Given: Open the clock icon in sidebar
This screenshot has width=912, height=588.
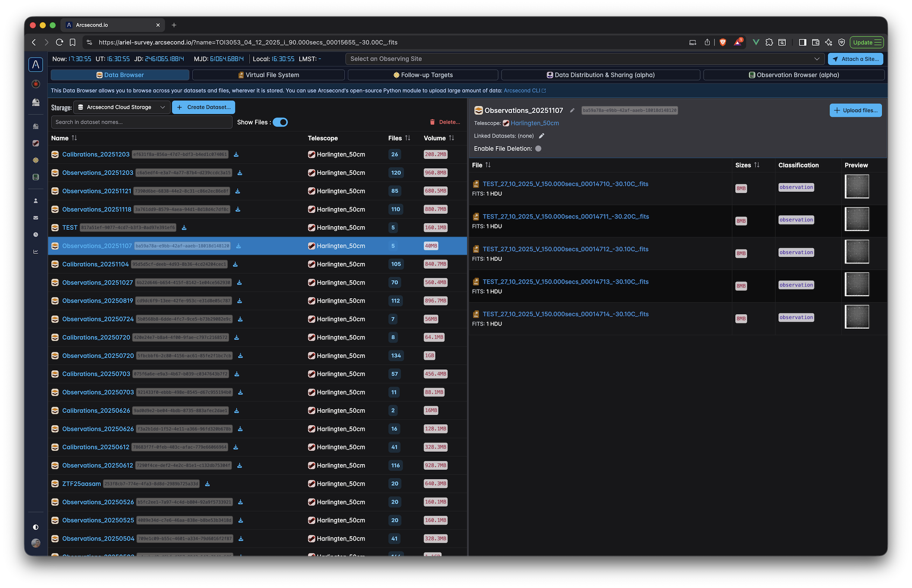Looking at the screenshot, I should 36,234.
